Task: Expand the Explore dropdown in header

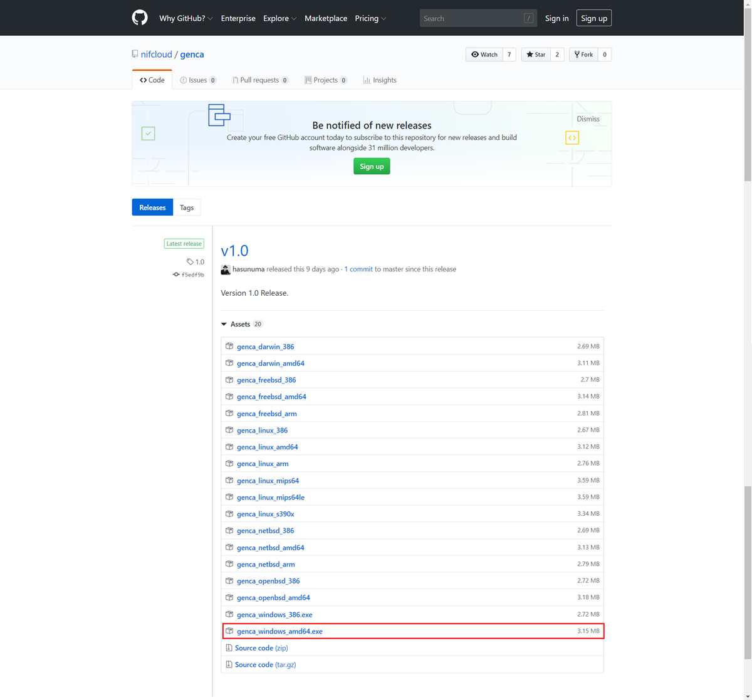Action: click(279, 18)
